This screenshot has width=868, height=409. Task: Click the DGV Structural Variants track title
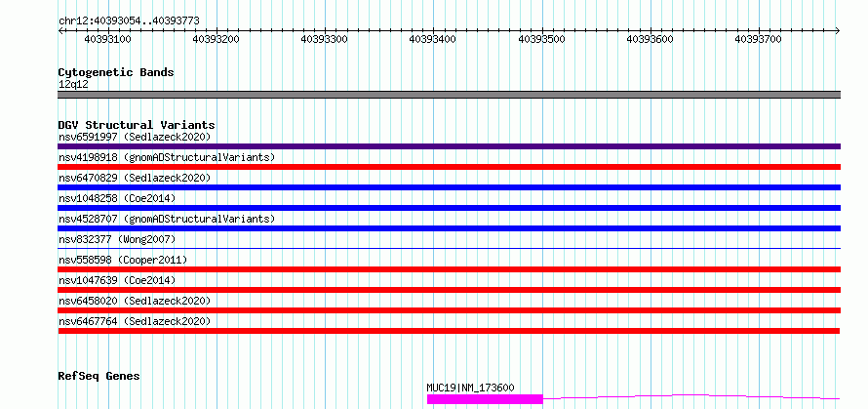pyautogui.click(x=137, y=125)
